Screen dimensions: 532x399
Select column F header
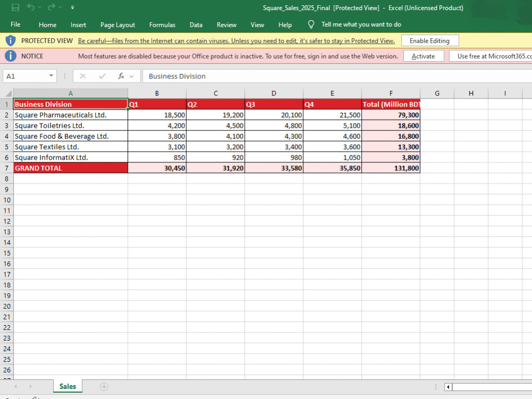tap(391, 93)
